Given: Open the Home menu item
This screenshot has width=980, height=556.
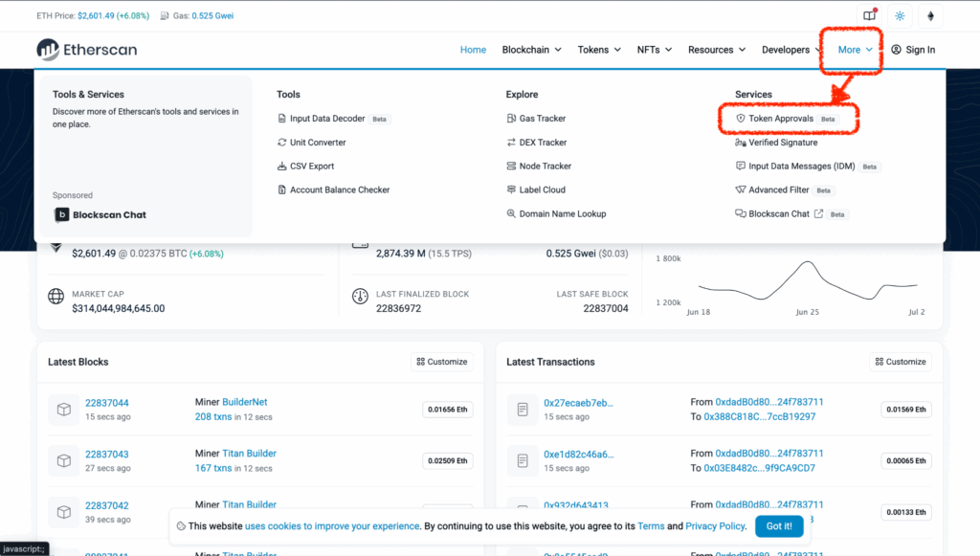Looking at the screenshot, I should (x=473, y=50).
